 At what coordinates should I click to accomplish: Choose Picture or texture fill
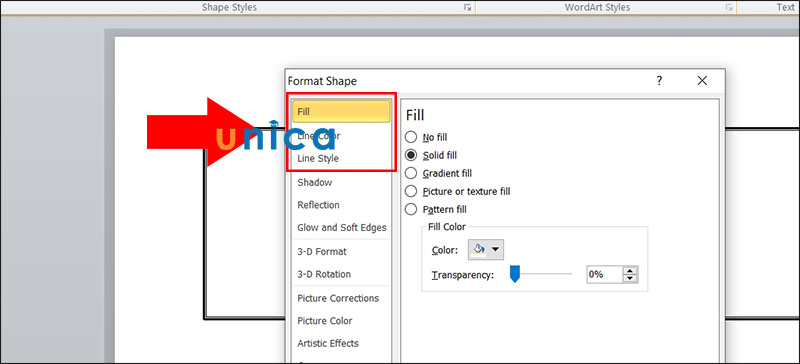point(411,191)
